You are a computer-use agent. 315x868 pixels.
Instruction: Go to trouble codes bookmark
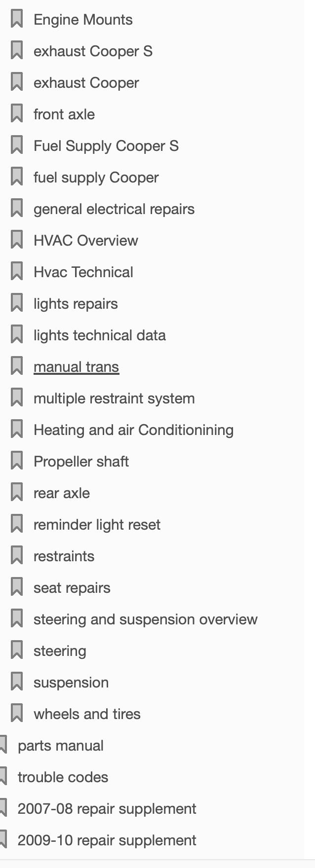point(63,777)
